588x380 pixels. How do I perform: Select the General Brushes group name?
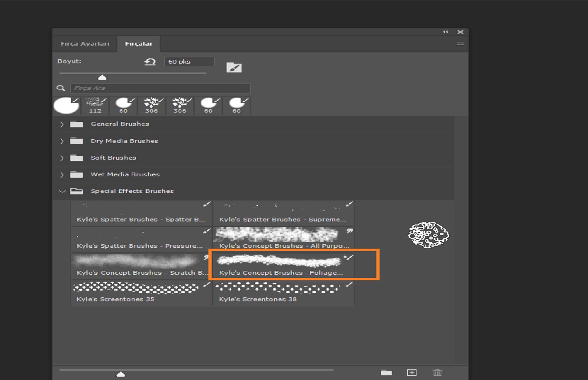click(x=120, y=124)
